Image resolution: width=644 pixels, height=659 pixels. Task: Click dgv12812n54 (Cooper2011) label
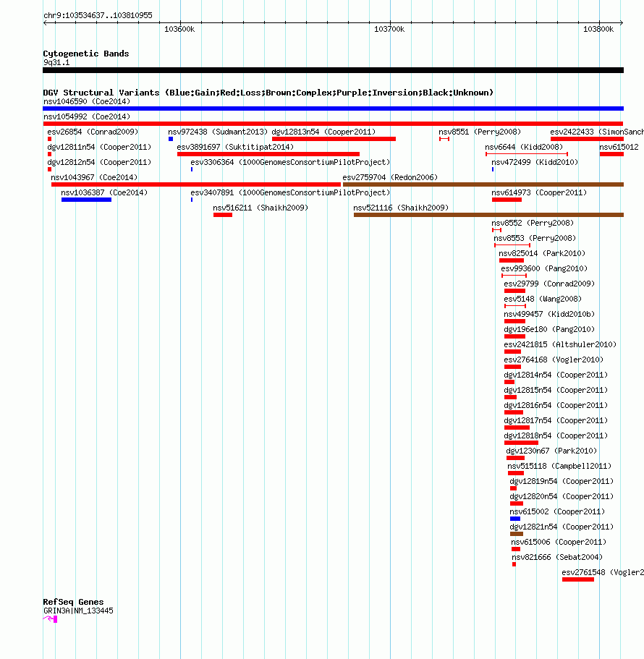coord(99,162)
